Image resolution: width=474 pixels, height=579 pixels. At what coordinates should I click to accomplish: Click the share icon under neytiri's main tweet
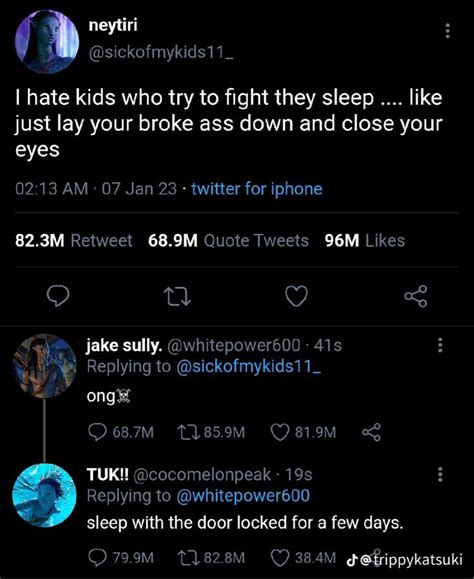[x=416, y=296]
